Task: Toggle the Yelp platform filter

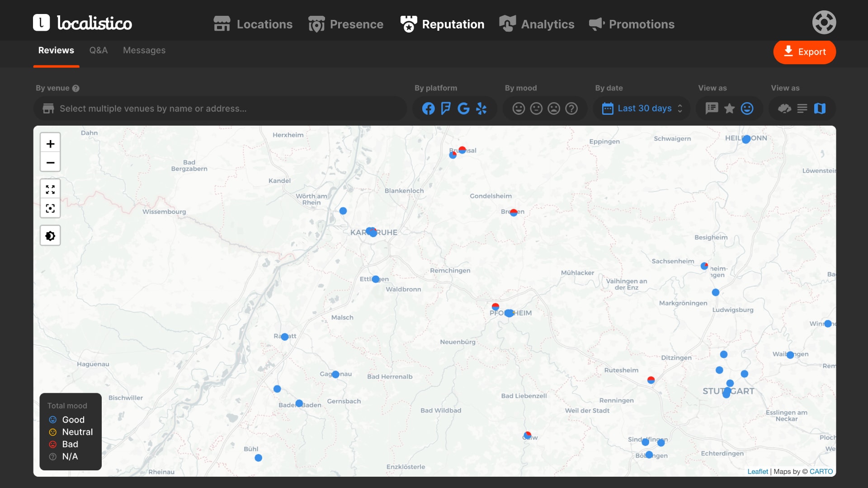Action: click(x=481, y=108)
